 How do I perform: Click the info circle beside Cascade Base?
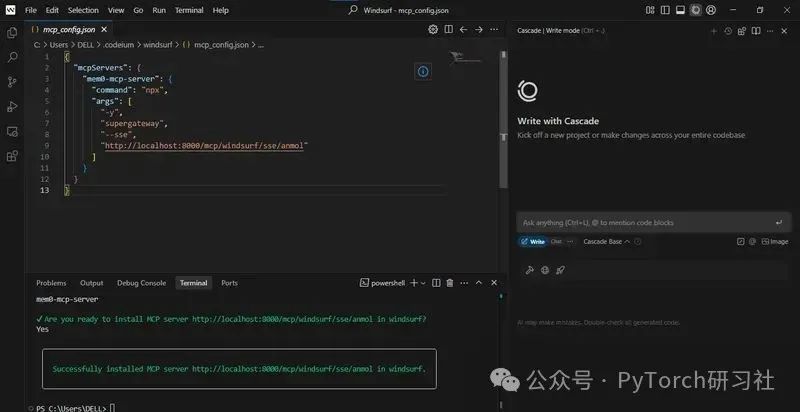638,242
